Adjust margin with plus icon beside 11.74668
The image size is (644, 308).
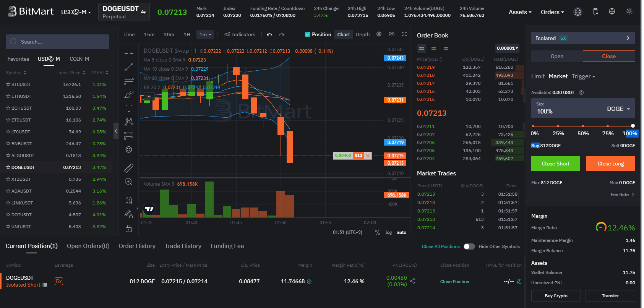point(309,282)
